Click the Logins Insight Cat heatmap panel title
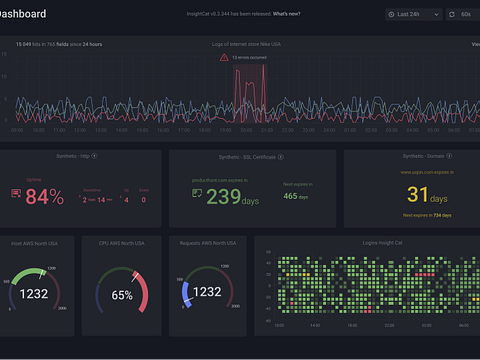This screenshot has height=360, width=480. click(x=382, y=243)
